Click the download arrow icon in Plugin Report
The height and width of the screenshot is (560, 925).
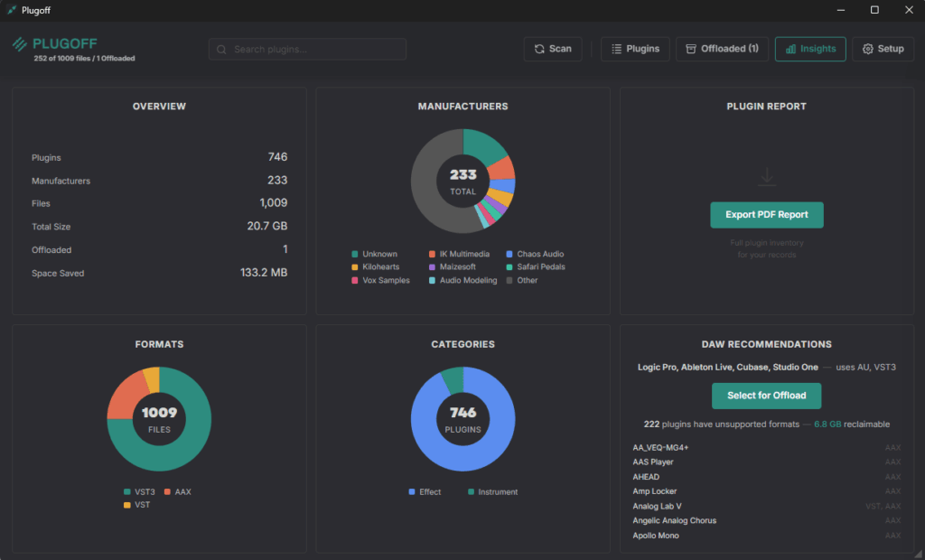767,177
